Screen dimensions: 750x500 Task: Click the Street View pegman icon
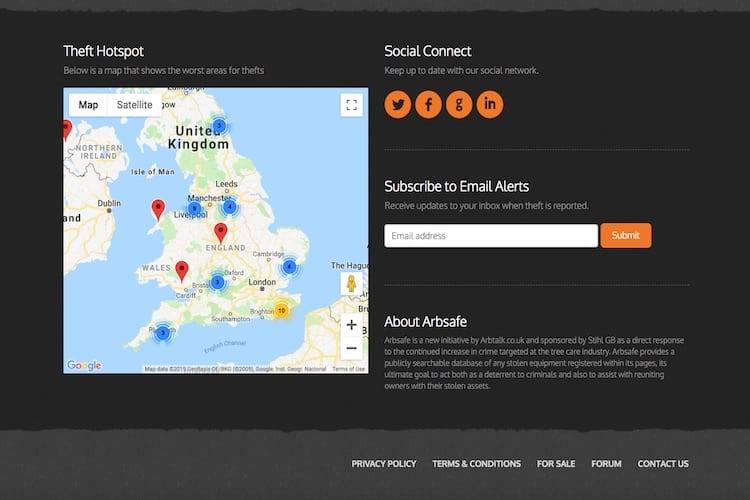point(351,285)
